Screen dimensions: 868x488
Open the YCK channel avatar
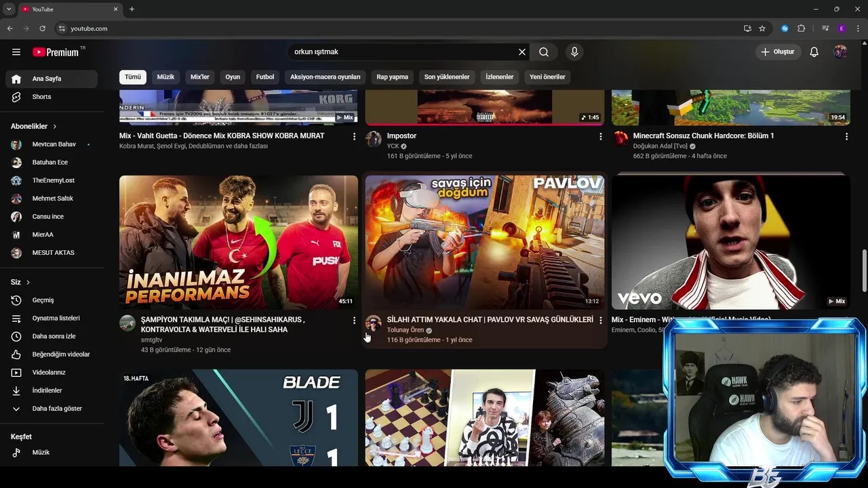374,139
